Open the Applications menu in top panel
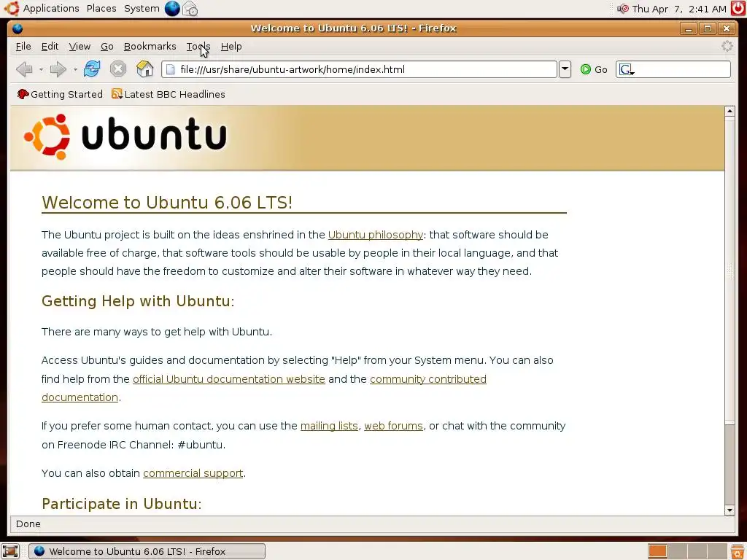Viewport: 747px width, 560px height. pyautogui.click(x=51, y=9)
